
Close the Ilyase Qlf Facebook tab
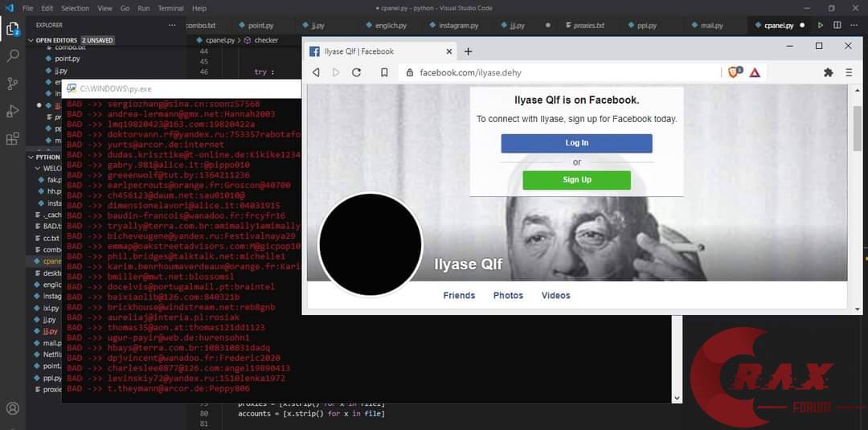pyautogui.click(x=449, y=51)
